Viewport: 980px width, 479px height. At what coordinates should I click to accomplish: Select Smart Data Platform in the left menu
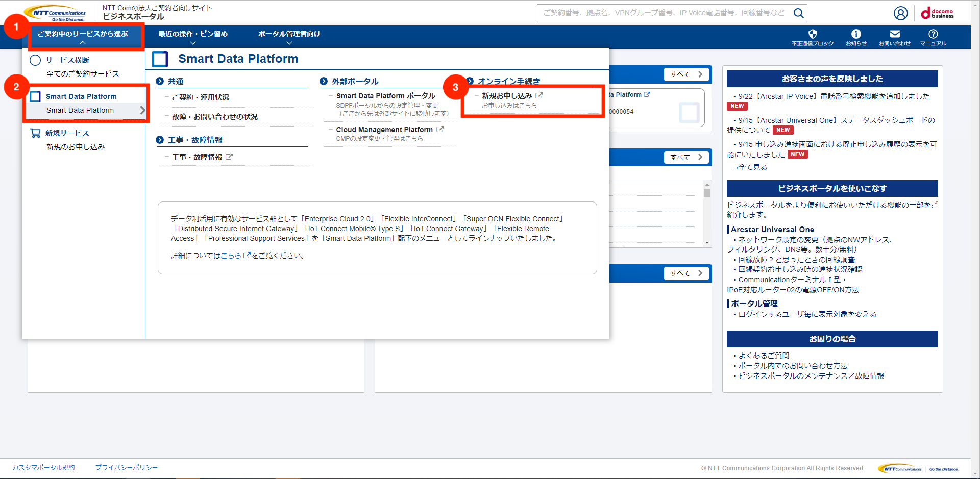(81, 110)
